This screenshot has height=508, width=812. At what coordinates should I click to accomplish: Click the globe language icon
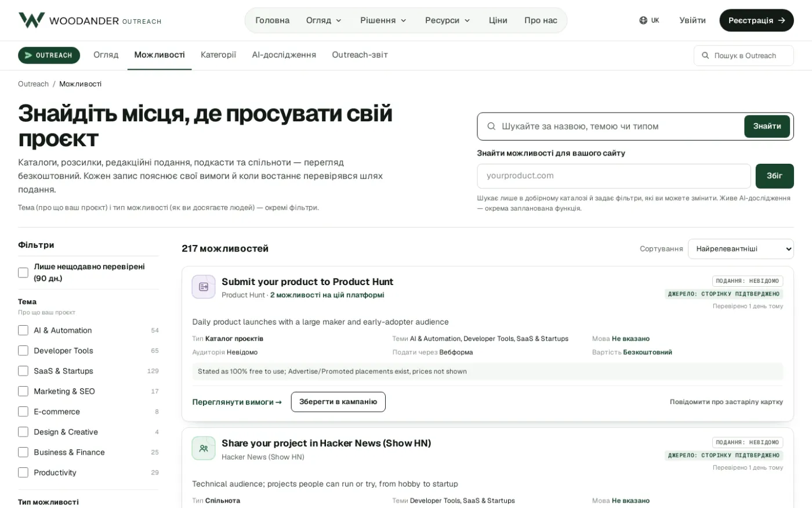[x=643, y=20]
